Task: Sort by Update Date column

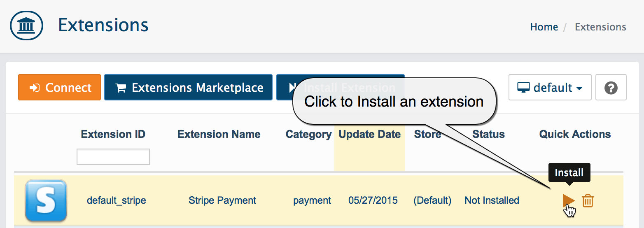Action: [x=370, y=134]
